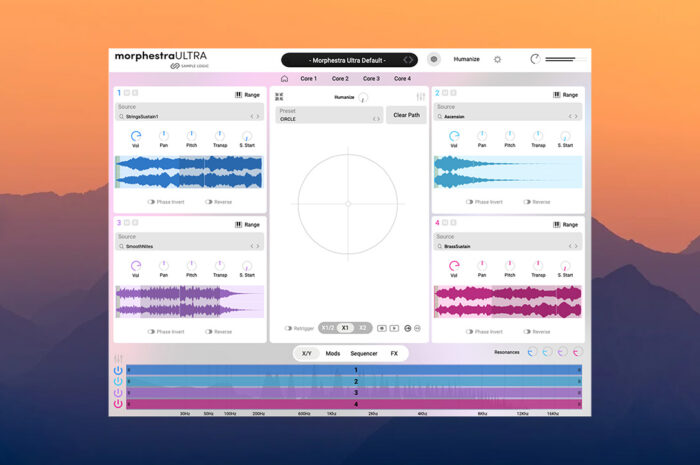Open the Range setting of core 2
The image size is (700, 465).
coord(565,95)
